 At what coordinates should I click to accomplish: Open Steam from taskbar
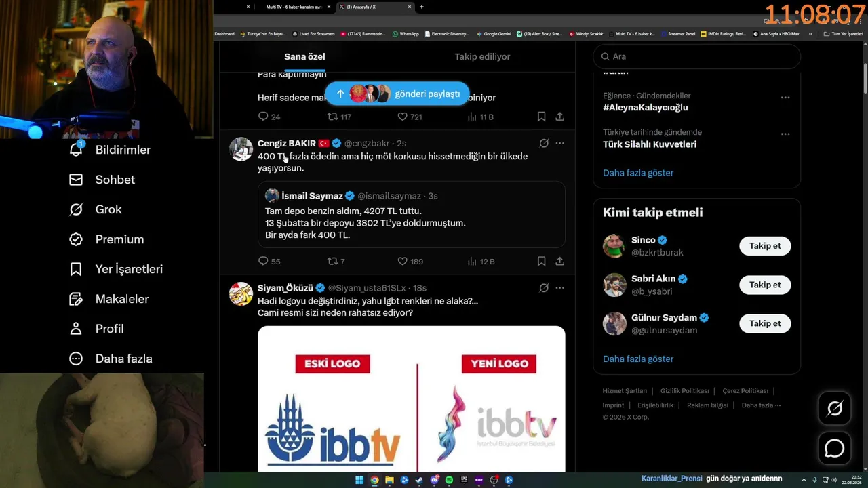coord(419,480)
